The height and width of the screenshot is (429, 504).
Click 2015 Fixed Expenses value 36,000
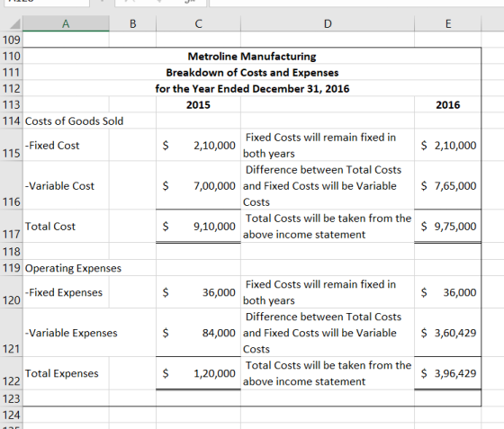click(x=198, y=292)
